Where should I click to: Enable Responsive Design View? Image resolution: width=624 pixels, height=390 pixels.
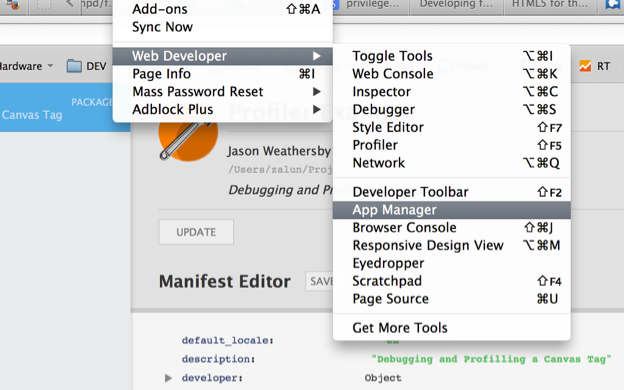452,245
